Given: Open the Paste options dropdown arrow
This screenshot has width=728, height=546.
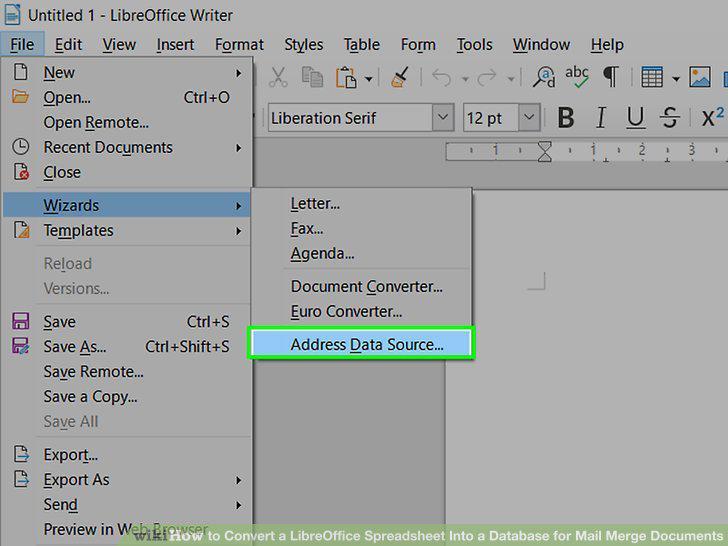Looking at the screenshot, I should tap(369, 78).
